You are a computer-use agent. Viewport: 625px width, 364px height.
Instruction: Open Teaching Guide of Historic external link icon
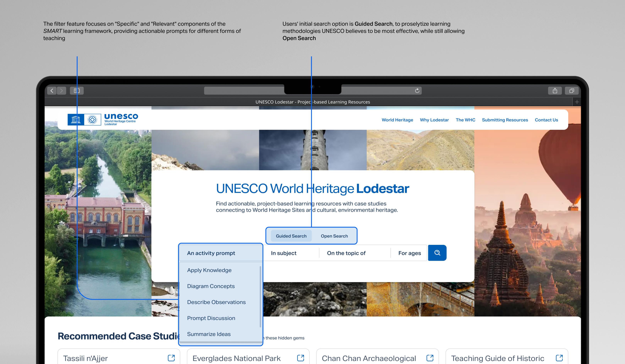click(x=559, y=358)
